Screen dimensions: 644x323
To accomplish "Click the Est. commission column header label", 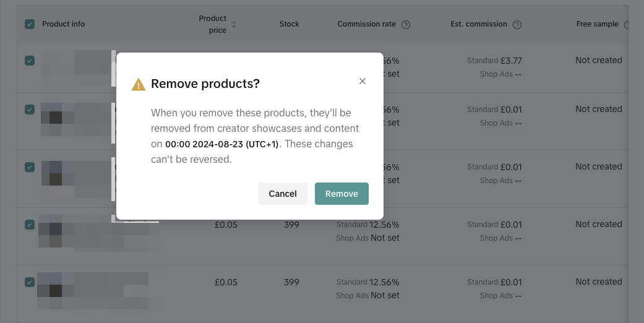I will (x=479, y=24).
